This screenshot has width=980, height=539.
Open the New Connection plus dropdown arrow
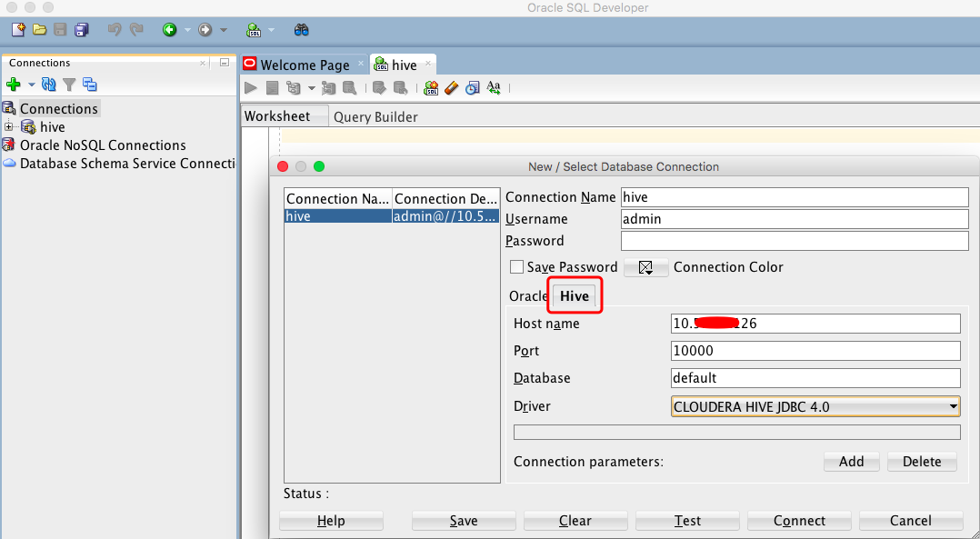click(31, 85)
